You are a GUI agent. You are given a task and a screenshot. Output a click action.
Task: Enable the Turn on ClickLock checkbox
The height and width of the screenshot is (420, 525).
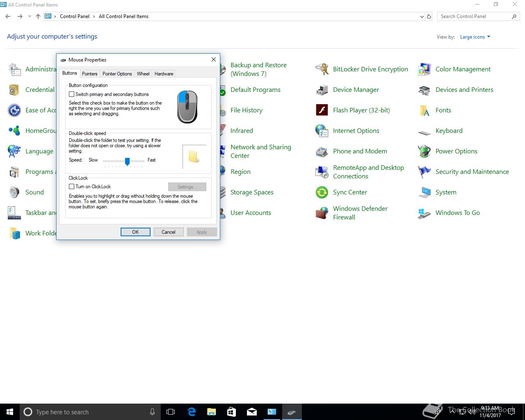71,187
